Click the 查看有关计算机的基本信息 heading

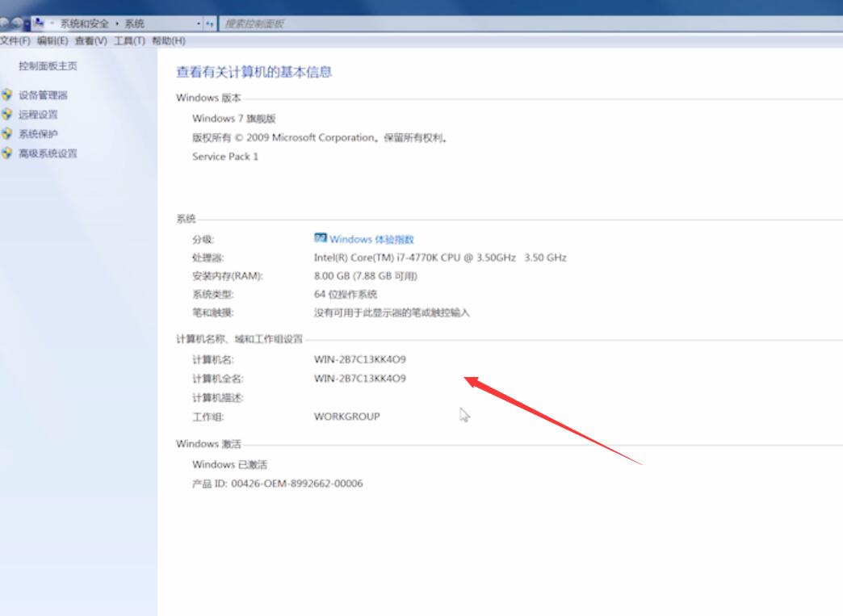tap(254, 72)
